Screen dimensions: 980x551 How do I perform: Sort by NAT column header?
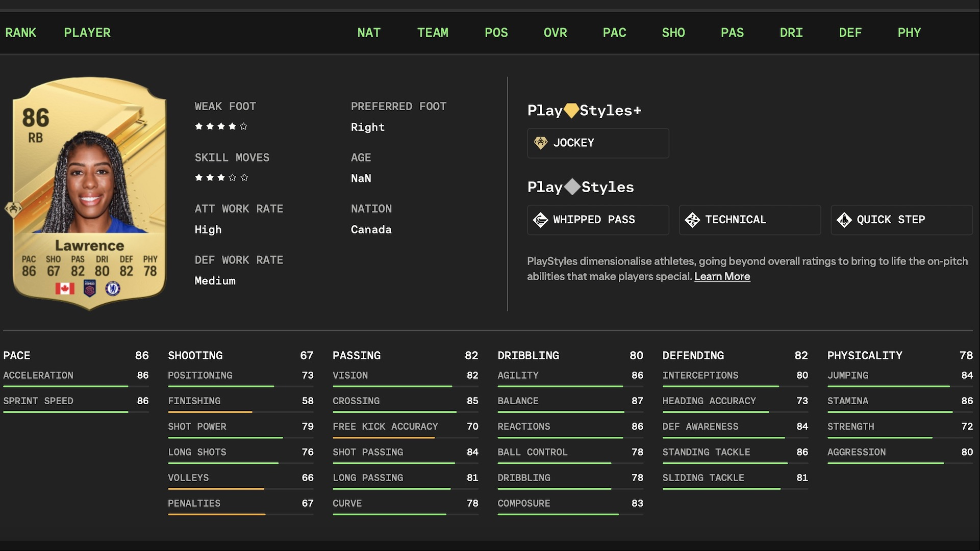pos(369,33)
